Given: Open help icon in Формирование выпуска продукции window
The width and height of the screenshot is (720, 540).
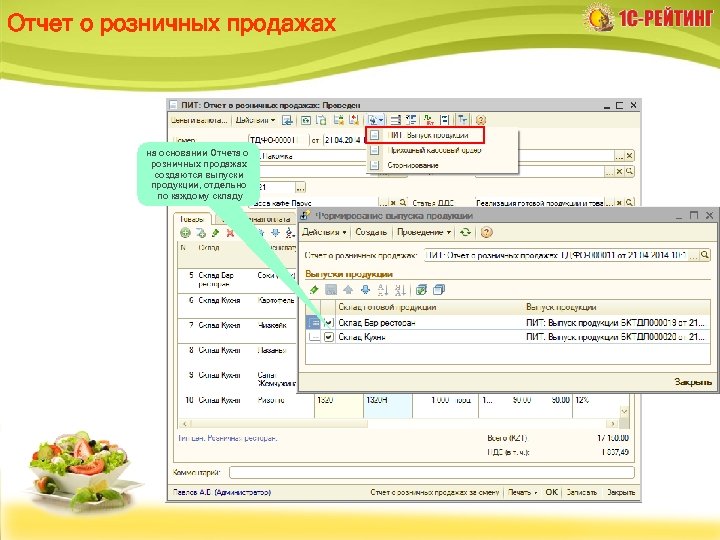Looking at the screenshot, I should pos(486,232).
